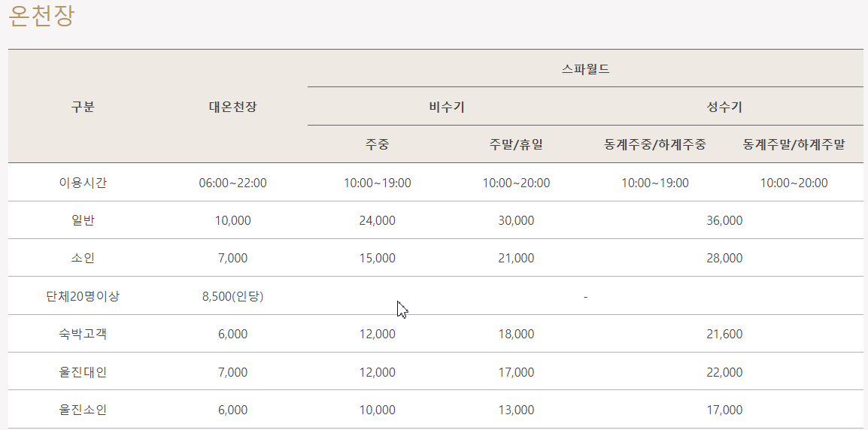Click the 일반 row label
The image size is (868, 430).
(x=83, y=220)
